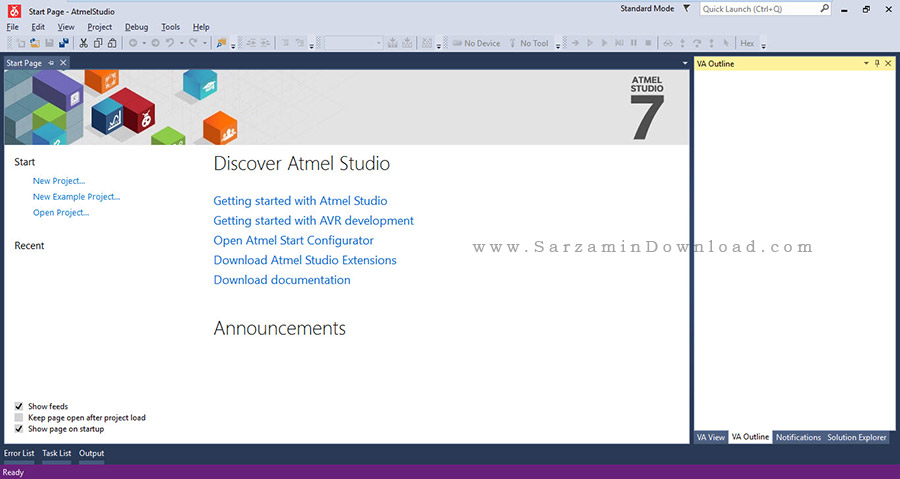900x479 pixels.
Task: Click the Copy toolbar icon
Action: coord(98,43)
